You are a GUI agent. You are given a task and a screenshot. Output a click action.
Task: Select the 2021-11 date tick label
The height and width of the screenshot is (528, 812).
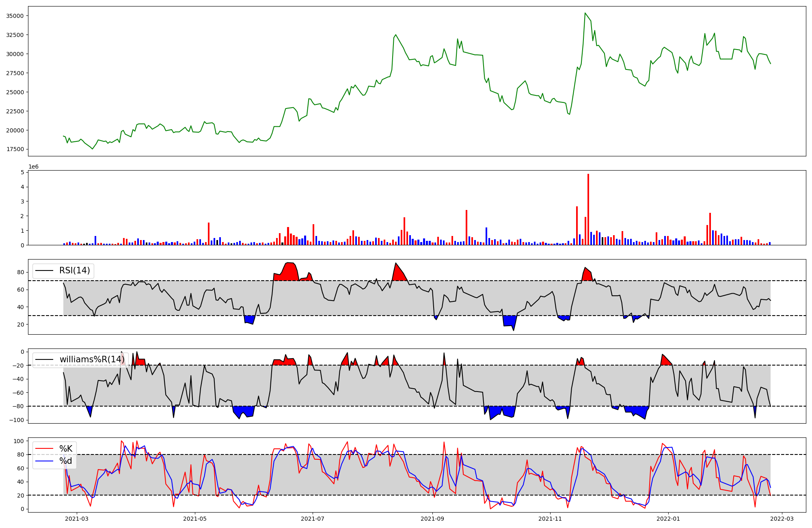550,519
